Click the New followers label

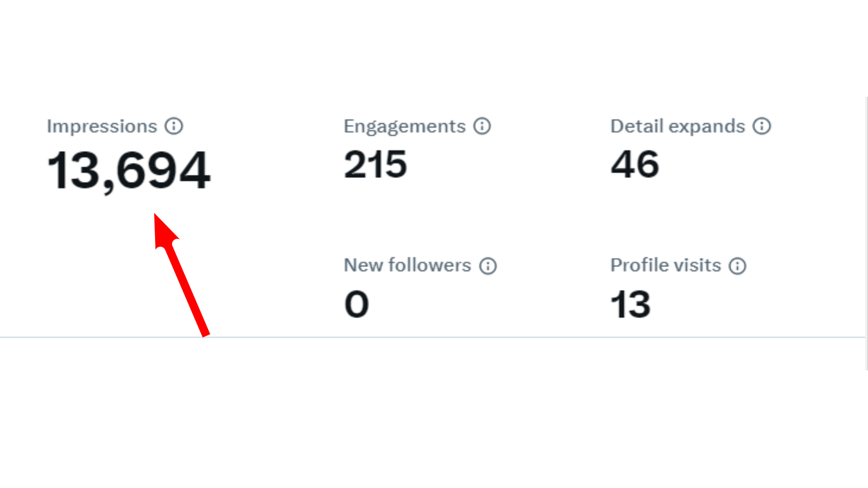pyautogui.click(x=406, y=266)
